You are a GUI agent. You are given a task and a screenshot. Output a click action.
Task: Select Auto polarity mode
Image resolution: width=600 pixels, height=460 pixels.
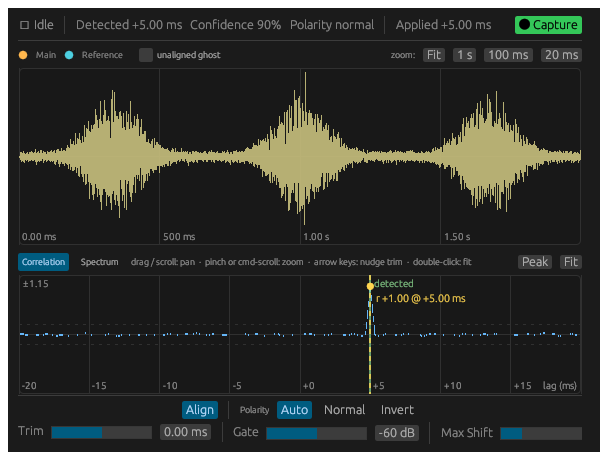pos(294,410)
